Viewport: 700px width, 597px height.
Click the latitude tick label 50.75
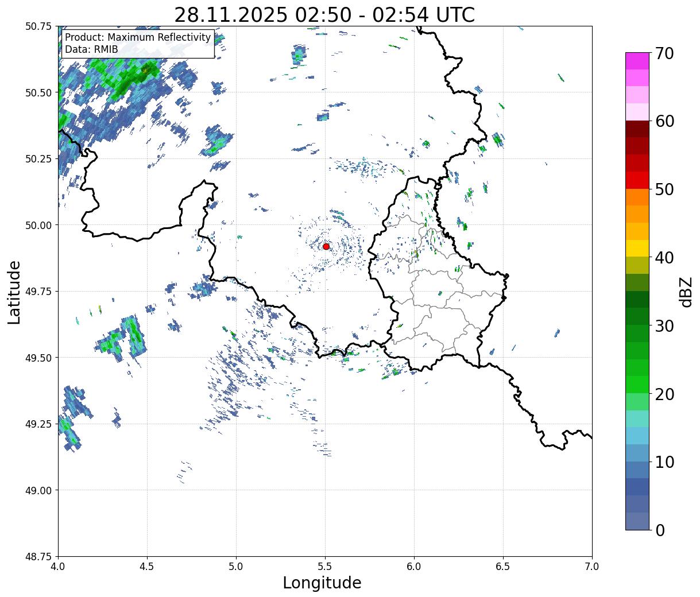pos(40,26)
